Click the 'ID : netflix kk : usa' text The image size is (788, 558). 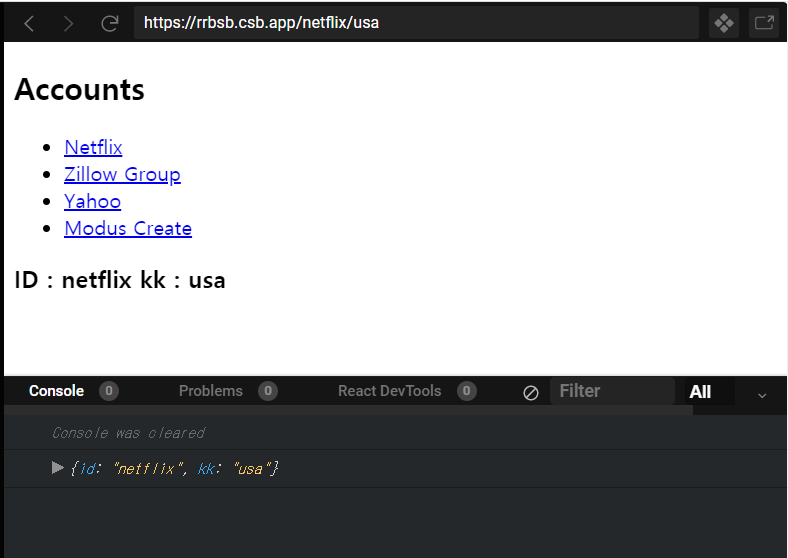coord(120,280)
